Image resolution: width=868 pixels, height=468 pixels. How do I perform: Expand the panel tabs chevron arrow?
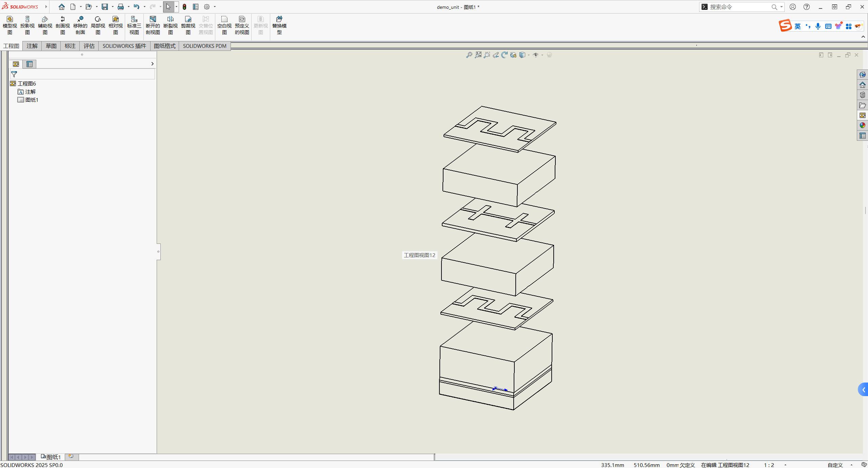[152, 64]
